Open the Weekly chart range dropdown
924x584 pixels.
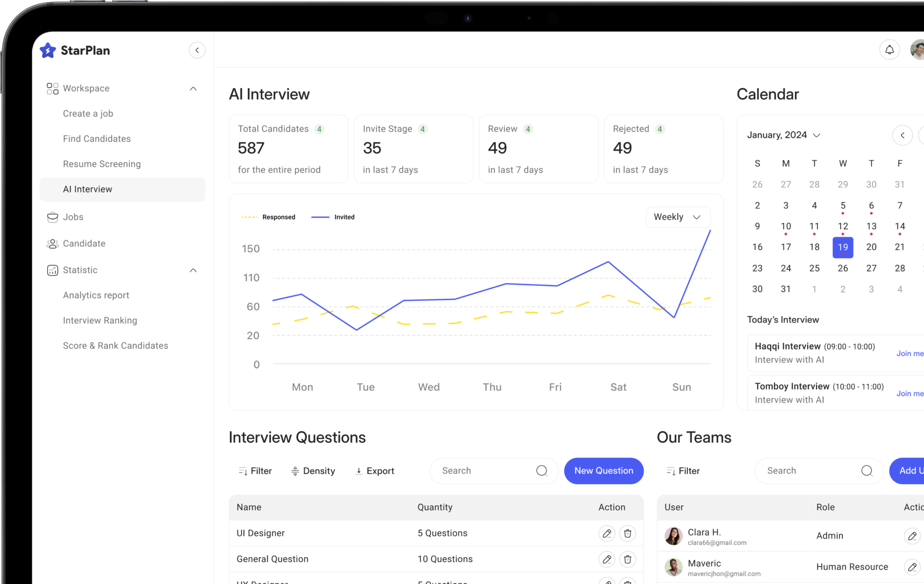[678, 217]
